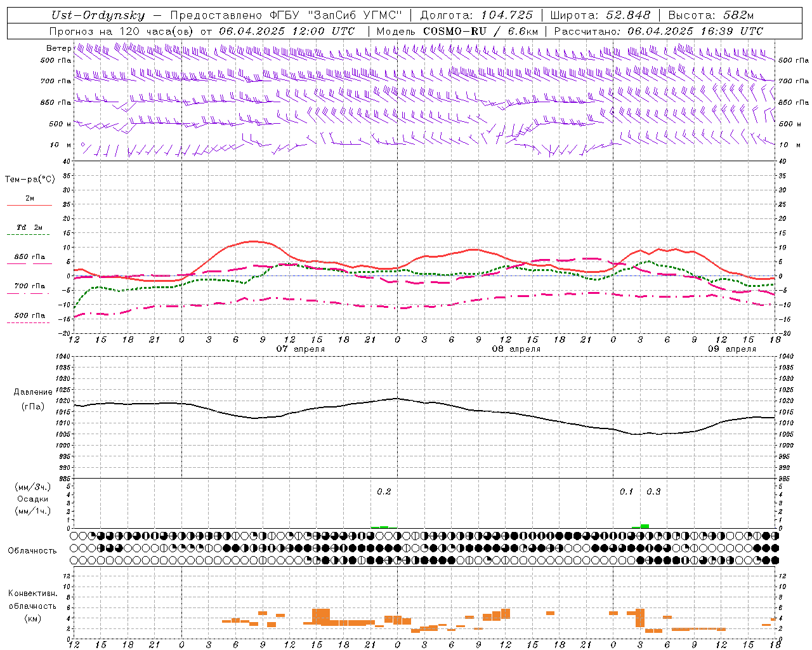
Task: Click the precipitation amount 0.1
Action: click(x=626, y=492)
